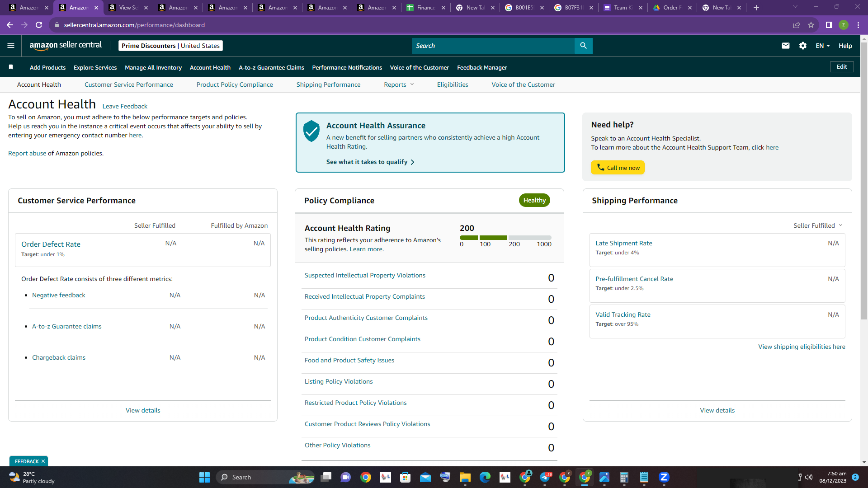Open the Shipping Performance tab
The width and height of the screenshot is (868, 488).
[329, 84]
